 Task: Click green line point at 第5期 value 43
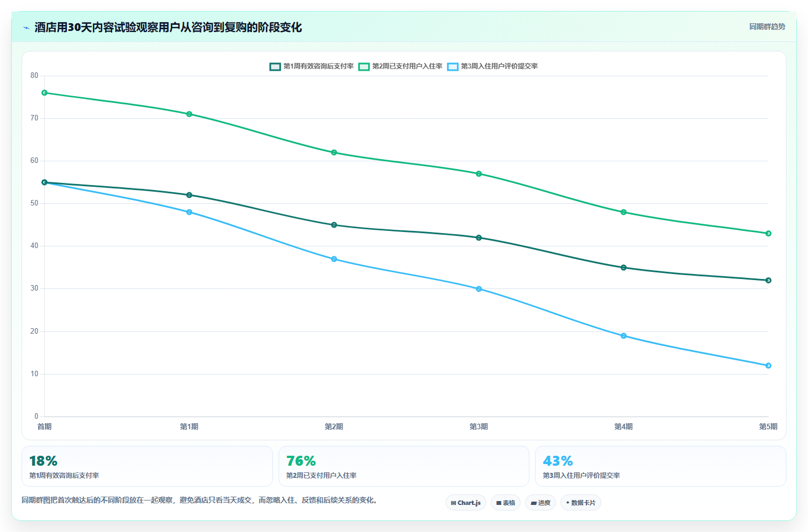coord(768,234)
